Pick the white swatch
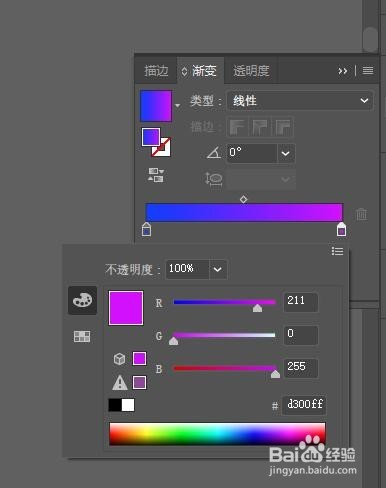The image size is (386, 488). 128,405
